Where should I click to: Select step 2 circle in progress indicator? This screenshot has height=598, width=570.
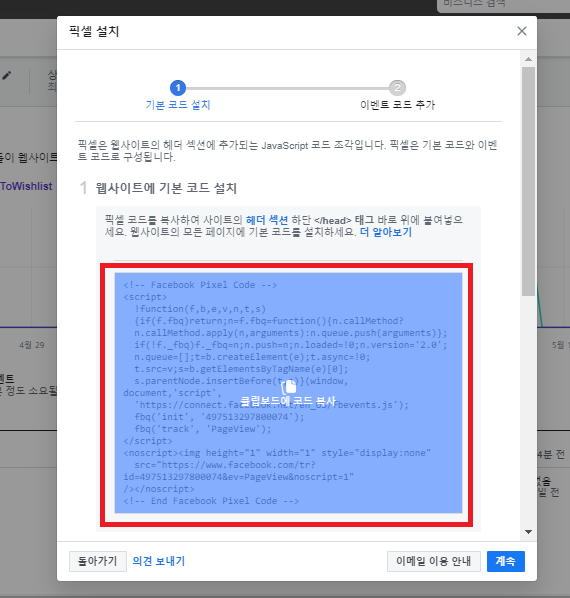[397, 88]
